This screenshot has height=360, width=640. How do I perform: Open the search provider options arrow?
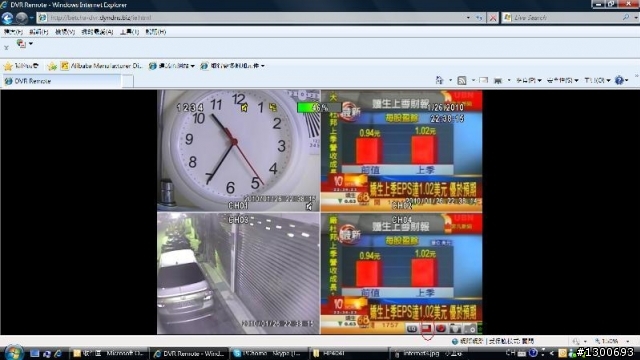click(x=636, y=18)
